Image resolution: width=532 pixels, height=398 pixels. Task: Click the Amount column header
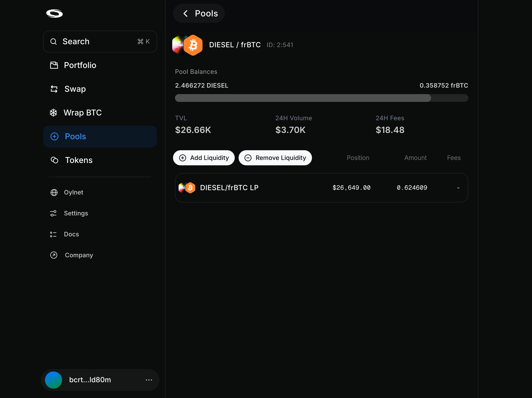[415, 158]
